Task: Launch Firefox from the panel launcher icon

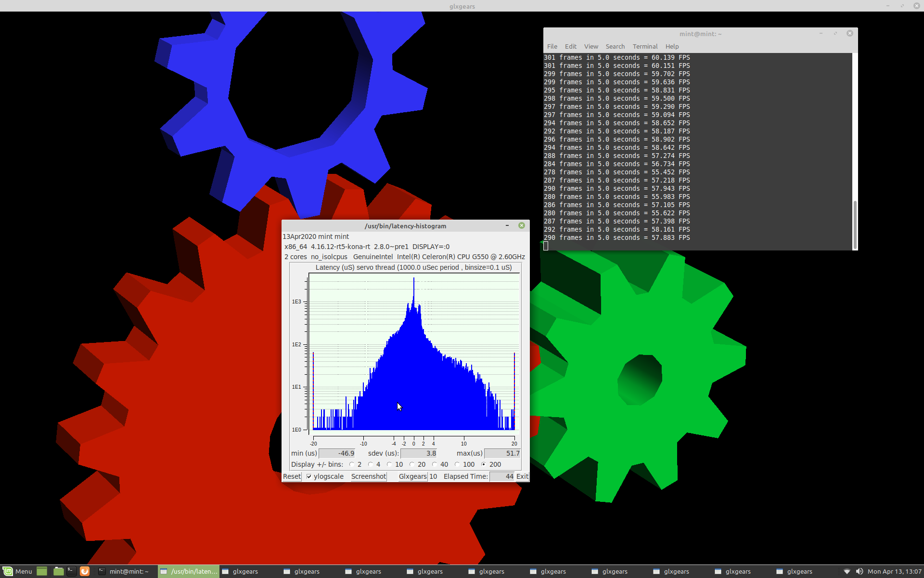Action: coord(85,571)
